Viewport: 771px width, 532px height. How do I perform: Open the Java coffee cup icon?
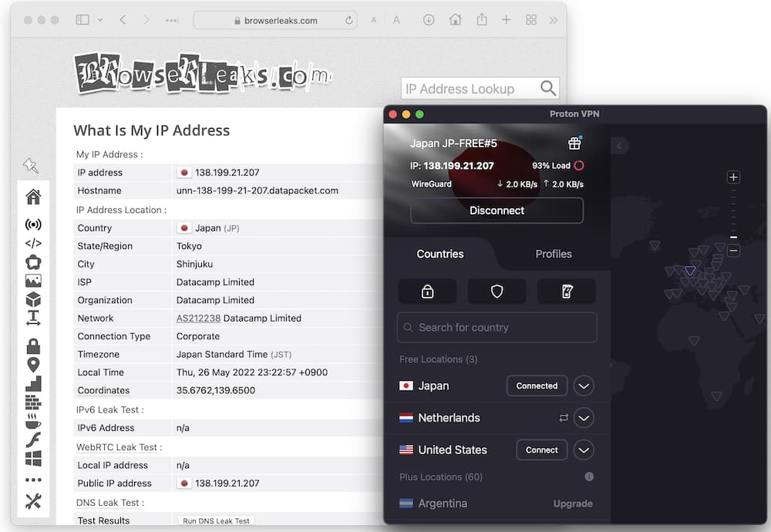click(x=33, y=422)
